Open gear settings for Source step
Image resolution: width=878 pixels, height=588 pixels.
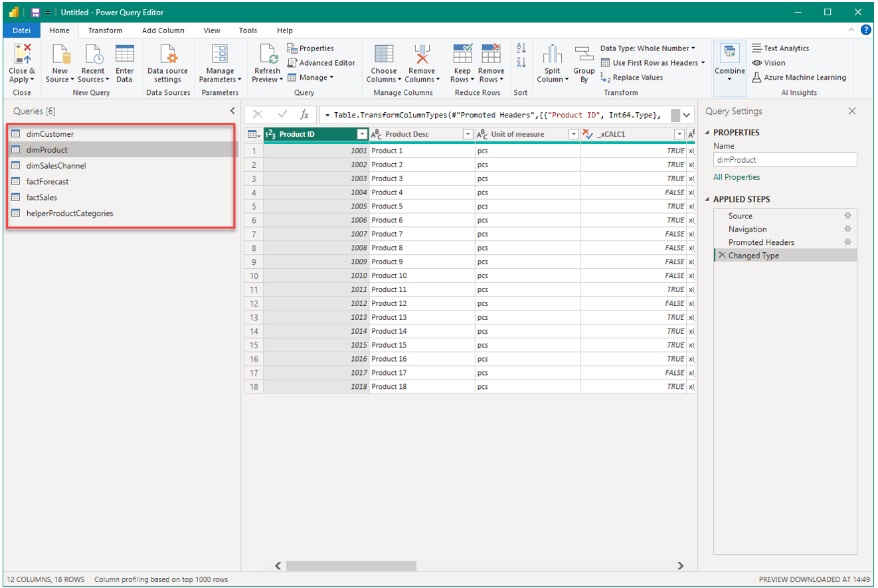(847, 216)
